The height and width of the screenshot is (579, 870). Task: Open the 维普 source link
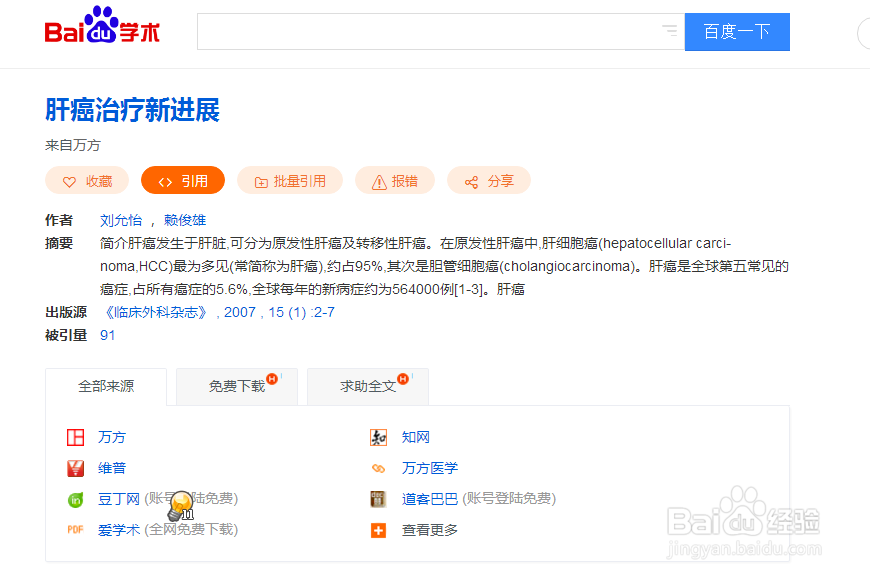pyautogui.click(x=112, y=469)
